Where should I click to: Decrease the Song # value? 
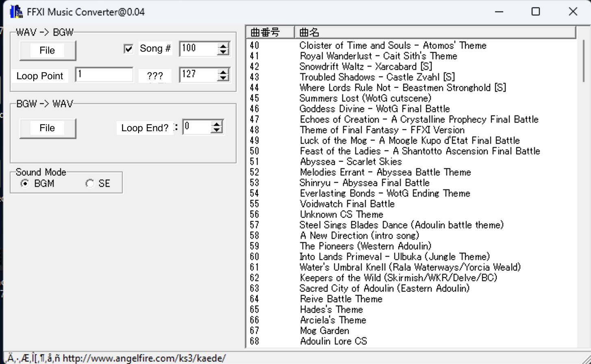pos(223,52)
